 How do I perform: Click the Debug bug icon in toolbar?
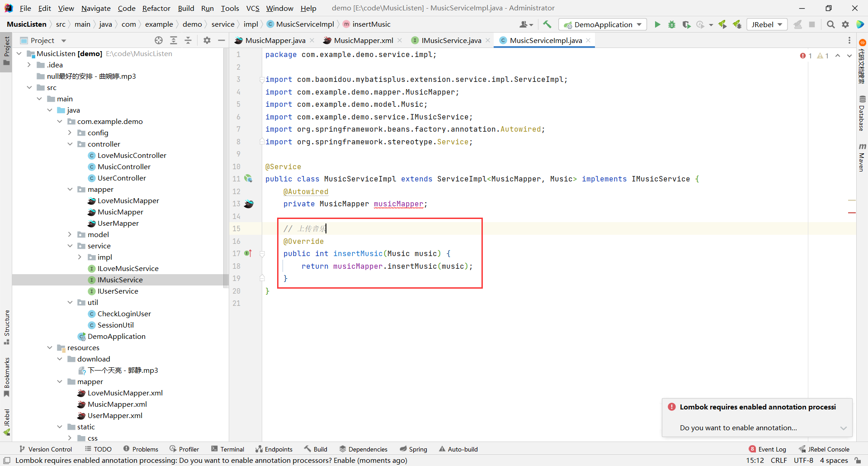(672, 24)
